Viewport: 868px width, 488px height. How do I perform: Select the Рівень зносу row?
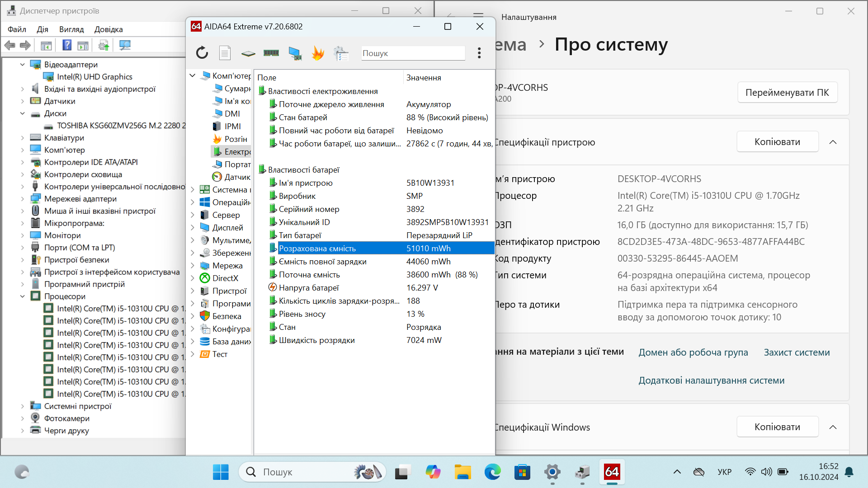coord(374,314)
